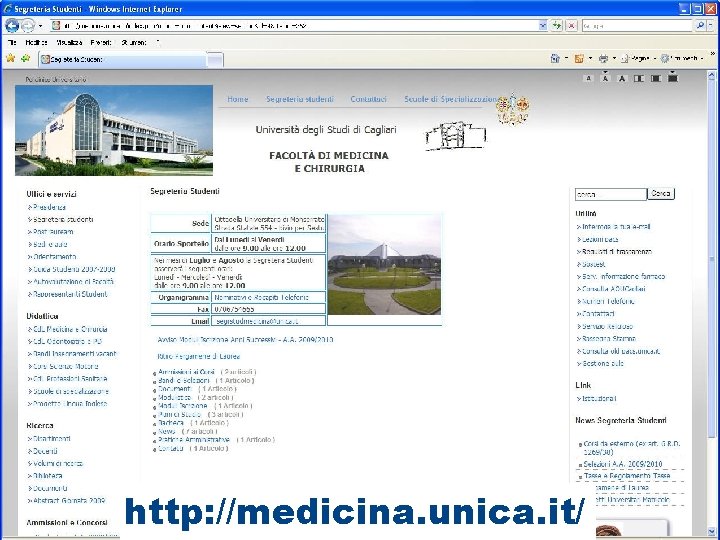Click the faculty building header photo

click(114, 130)
